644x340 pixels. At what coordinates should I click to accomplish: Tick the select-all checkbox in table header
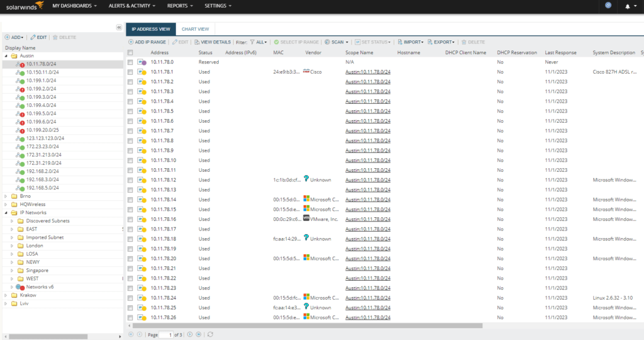pyautogui.click(x=130, y=53)
